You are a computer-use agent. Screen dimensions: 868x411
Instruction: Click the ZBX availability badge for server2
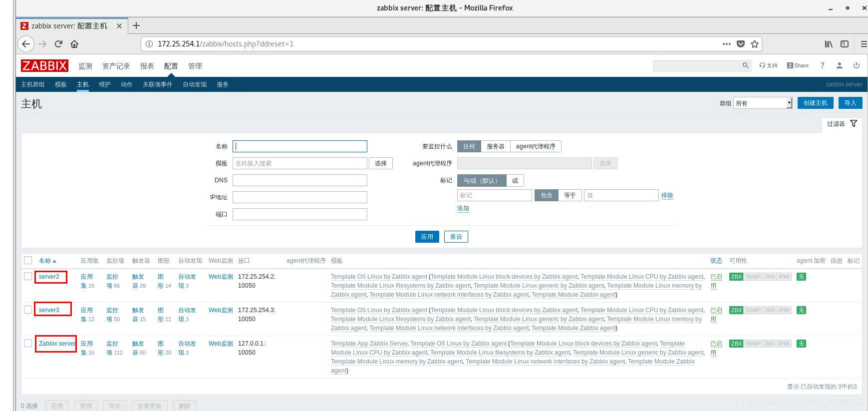[x=736, y=277]
